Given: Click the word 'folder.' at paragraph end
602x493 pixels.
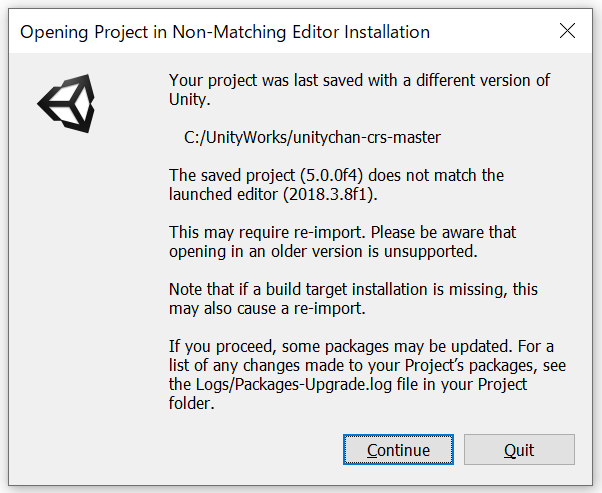Looking at the screenshot, I should (x=192, y=403).
